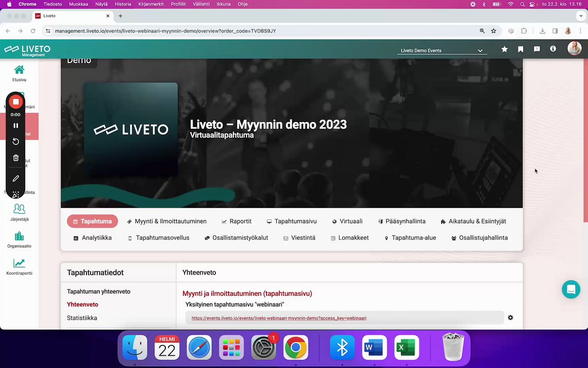Image resolution: width=588 pixels, height=368 pixels.
Task: Open the info icon in header
Action: [553, 49]
